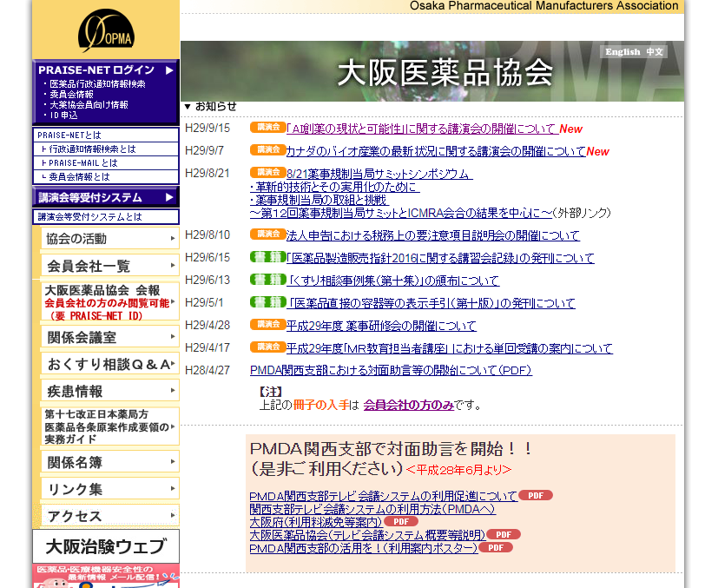Click ID申込 under PRAISE-NET login

(x=63, y=115)
